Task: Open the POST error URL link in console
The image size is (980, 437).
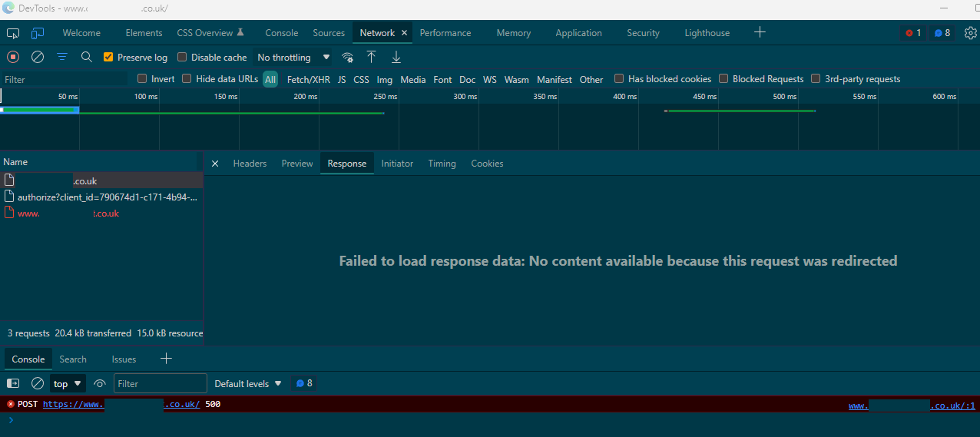Action: tap(121, 404)
